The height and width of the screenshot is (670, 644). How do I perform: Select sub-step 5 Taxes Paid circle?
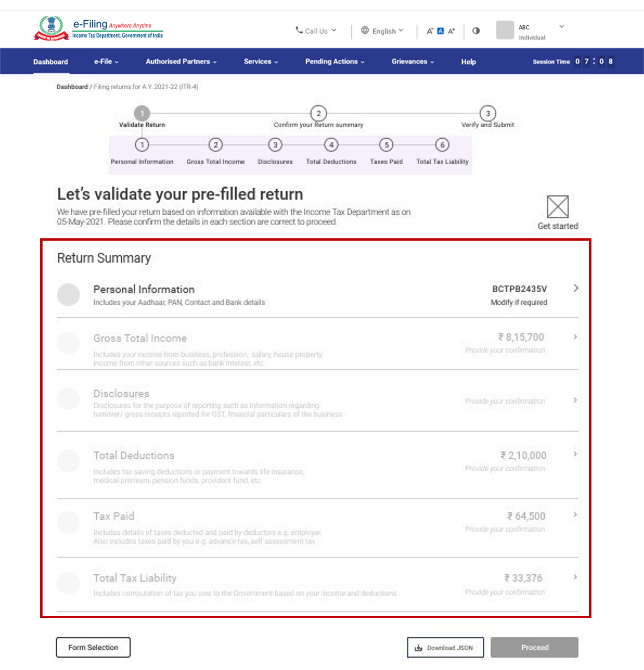pyautogui.click(x=387, y=145)
